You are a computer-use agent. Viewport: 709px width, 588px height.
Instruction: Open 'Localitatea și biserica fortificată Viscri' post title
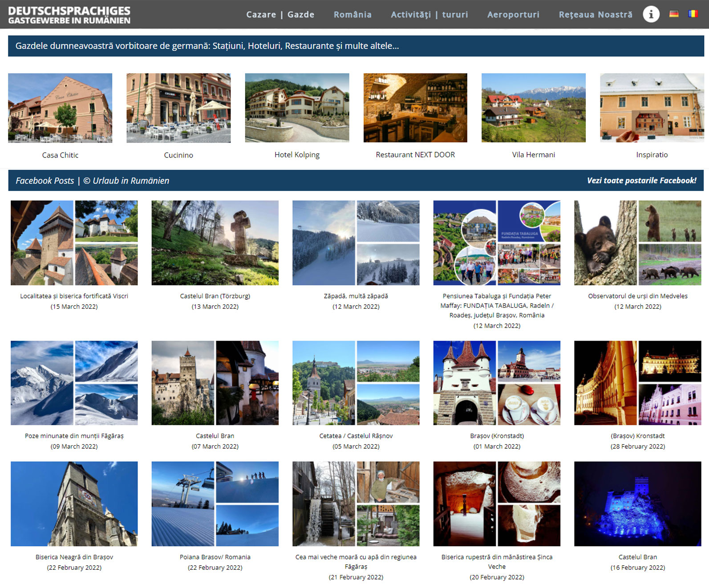coord(74,296)
